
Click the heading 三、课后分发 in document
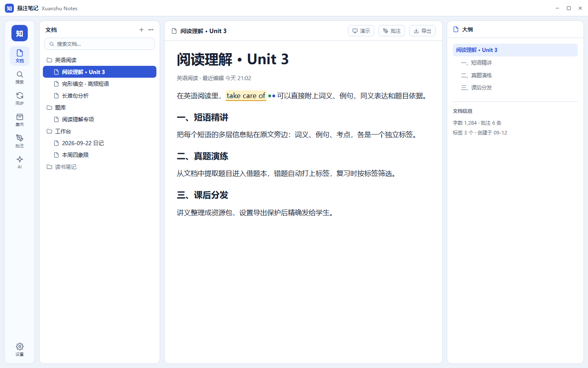[x=203, y=195]
